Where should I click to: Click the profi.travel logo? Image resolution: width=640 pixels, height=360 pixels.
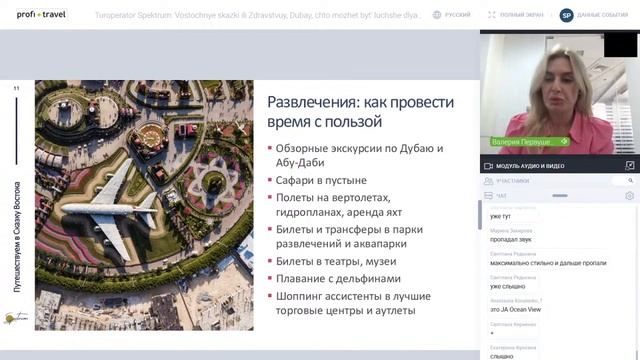(41, 15)
